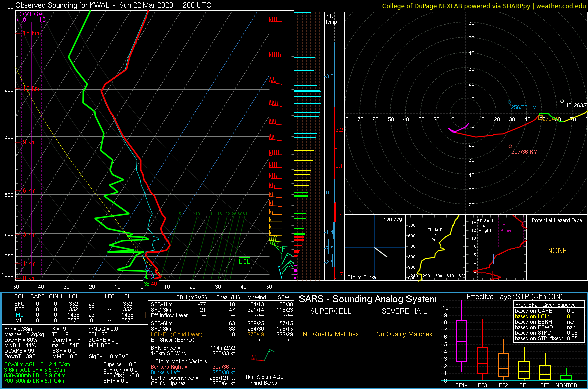
Task: Select the 307/36 RM Bunkers right marker
Action: (523, 150)
